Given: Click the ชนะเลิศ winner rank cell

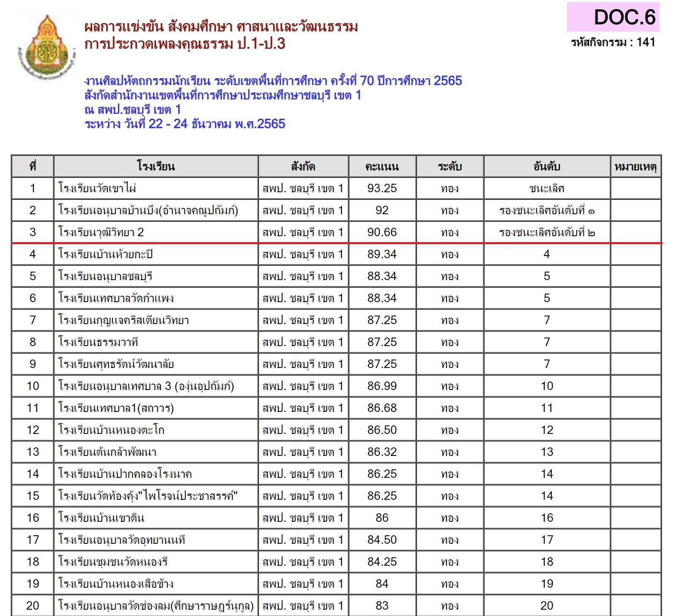Looking at the screenshot, I should pos(547,188).
